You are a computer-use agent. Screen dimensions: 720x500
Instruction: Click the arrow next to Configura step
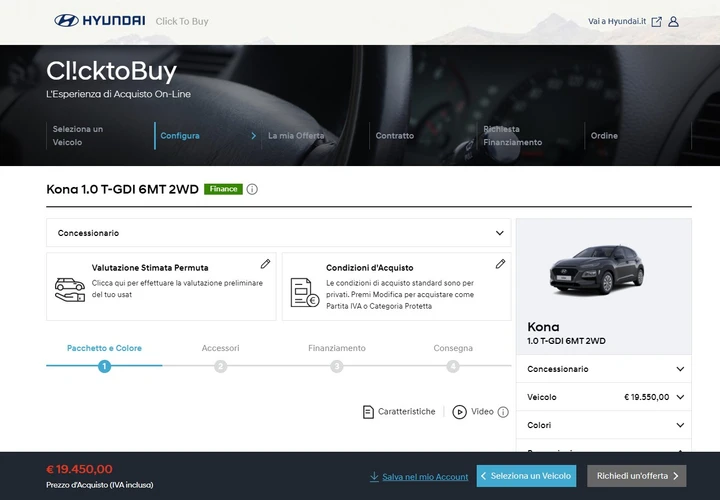click(253, 135)
